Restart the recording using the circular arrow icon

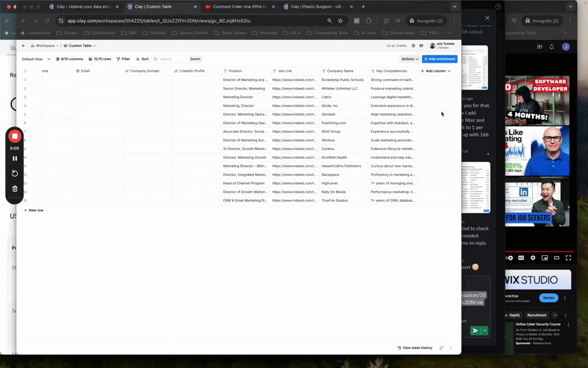[15, 174]
